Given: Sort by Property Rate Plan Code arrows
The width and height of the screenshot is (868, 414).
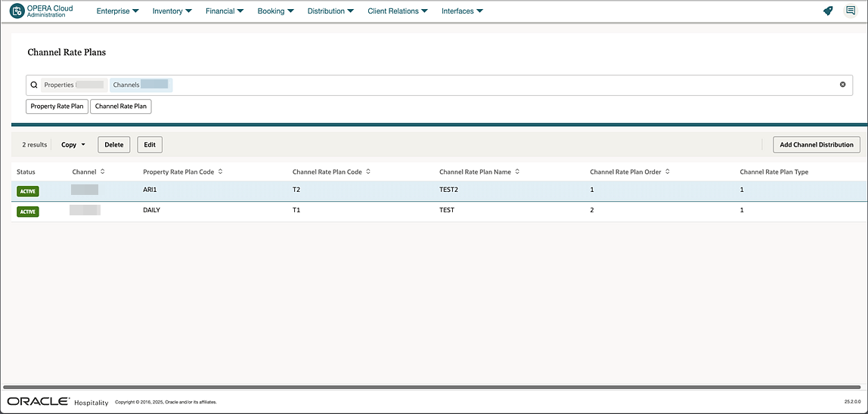Looking at the screenshot, I should tap(220, 171).
